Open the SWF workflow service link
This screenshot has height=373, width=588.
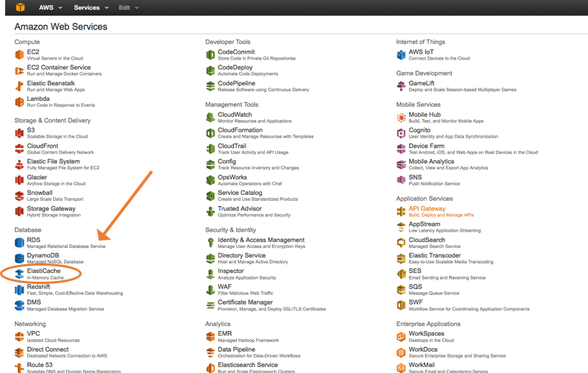pos(416,302)
